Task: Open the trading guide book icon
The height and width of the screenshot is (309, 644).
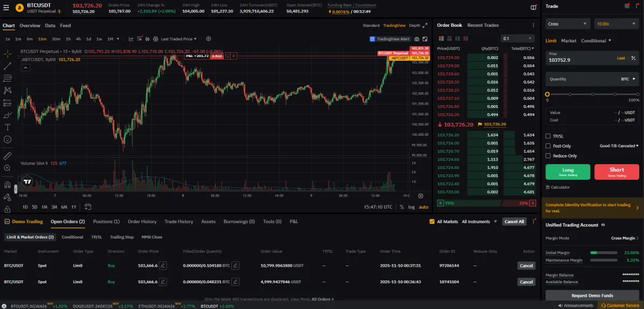Action: pyautogui.click(x=533, y=8)
